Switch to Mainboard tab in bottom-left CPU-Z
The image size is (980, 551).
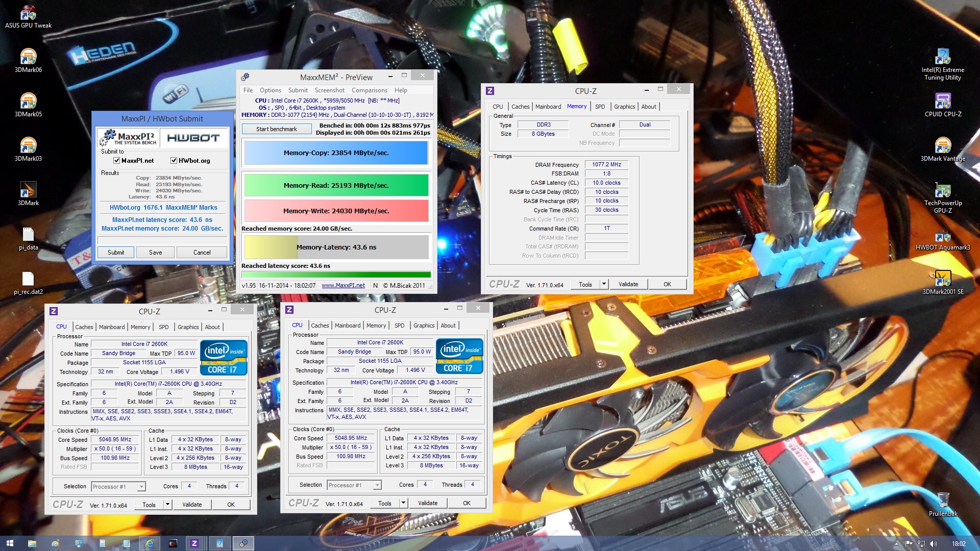point(112,327)
